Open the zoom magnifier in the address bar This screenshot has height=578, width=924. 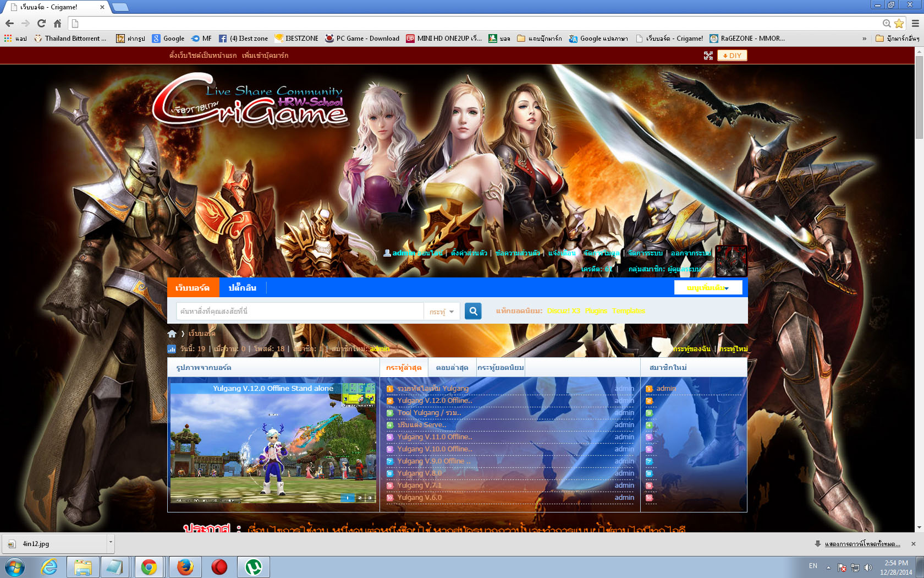tap(887, 23)
